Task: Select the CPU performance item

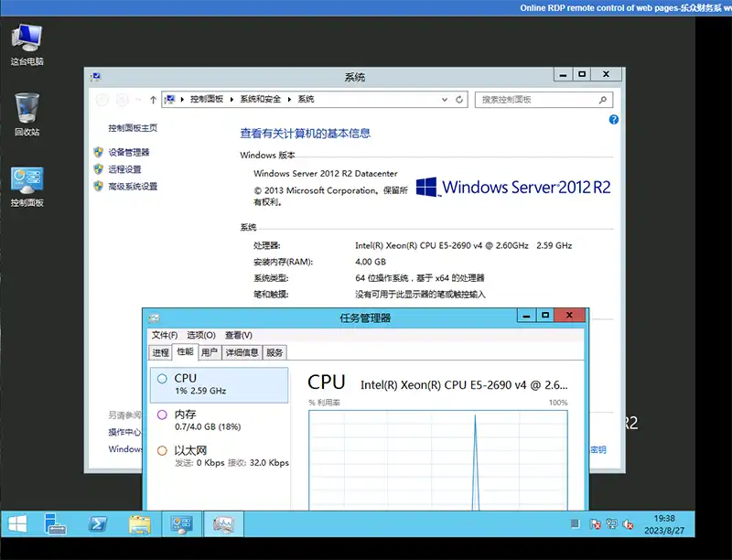Action: [220, 385]
